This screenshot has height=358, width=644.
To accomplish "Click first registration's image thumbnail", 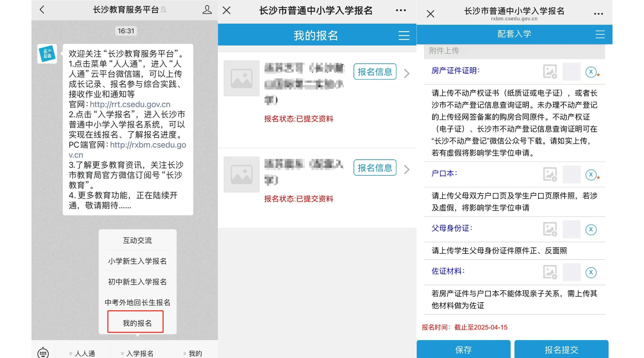I will click(241, 78).
